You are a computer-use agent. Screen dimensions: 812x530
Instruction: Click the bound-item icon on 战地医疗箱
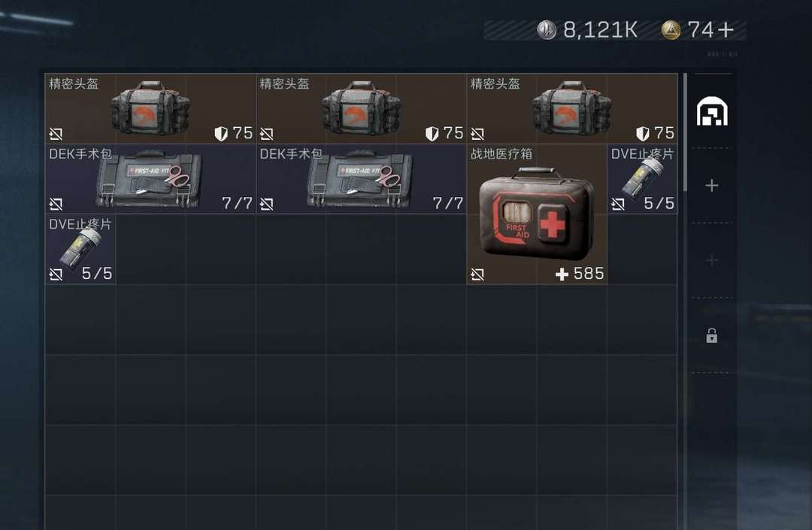click(x=477, y=274)
